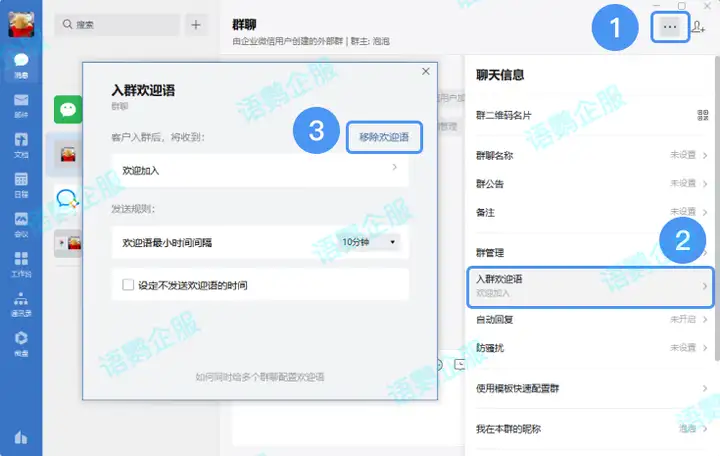Click the add member icon at top right
The width and height of the screenshot is (720, 456).
click(x=699, y=28)
